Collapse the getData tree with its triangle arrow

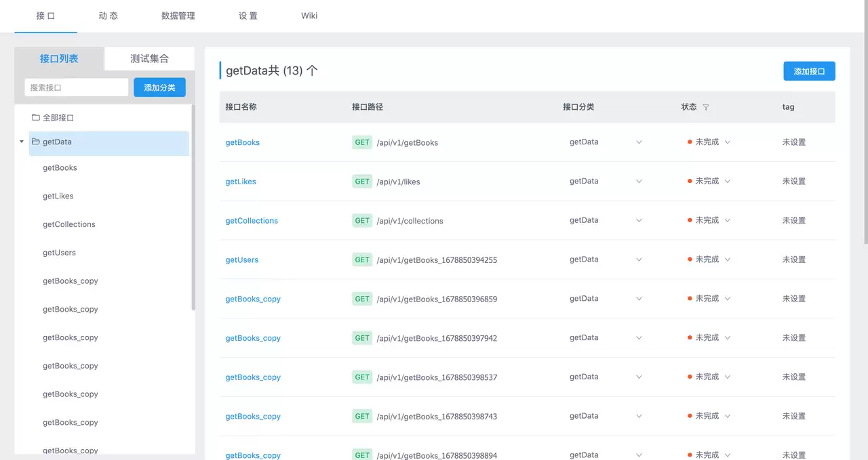22,142
